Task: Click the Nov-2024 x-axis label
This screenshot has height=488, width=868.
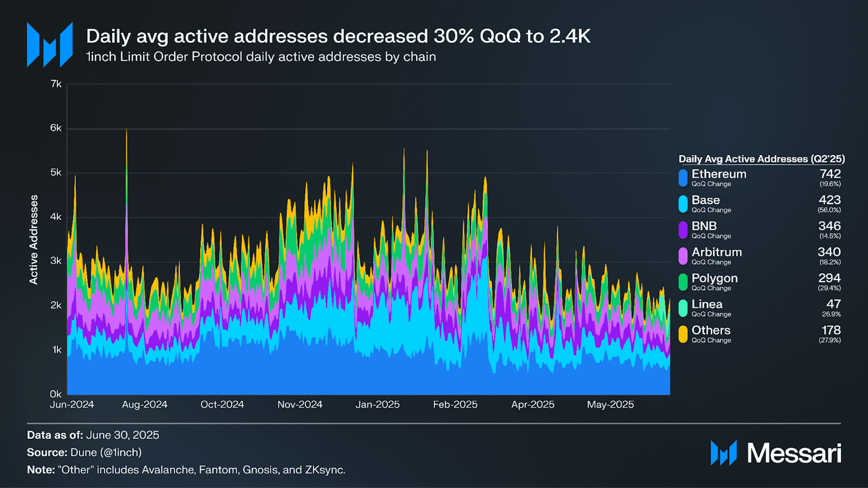Action: point(299,405)
